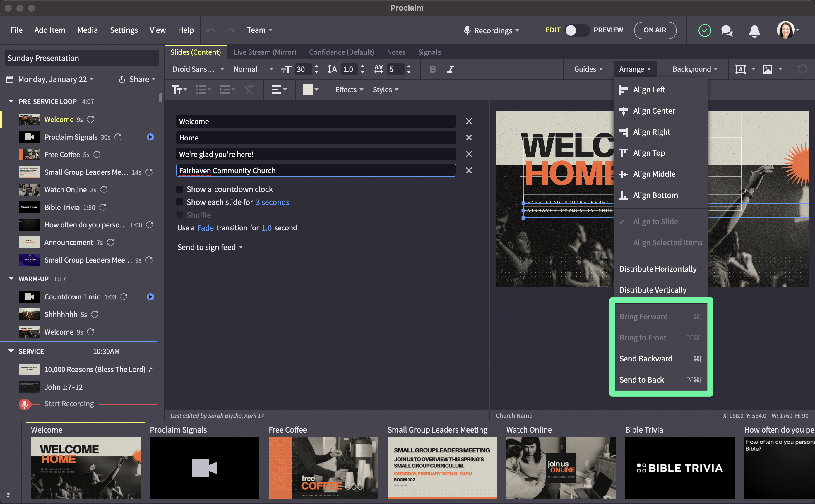Enable Show a countdown clock checkbox
Viewport: 815px width, 504px height.
tap(180, 189)
